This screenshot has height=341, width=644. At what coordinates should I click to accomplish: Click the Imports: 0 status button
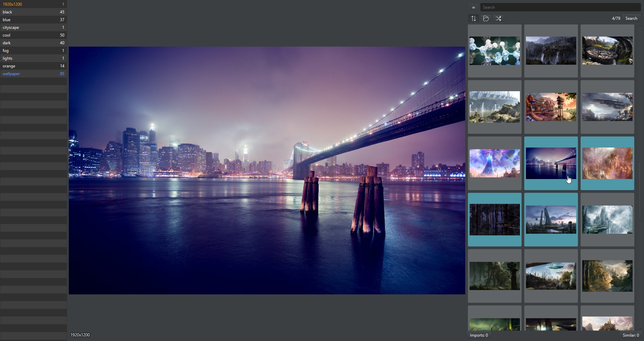pyautogui.click(x=479, y=335)
